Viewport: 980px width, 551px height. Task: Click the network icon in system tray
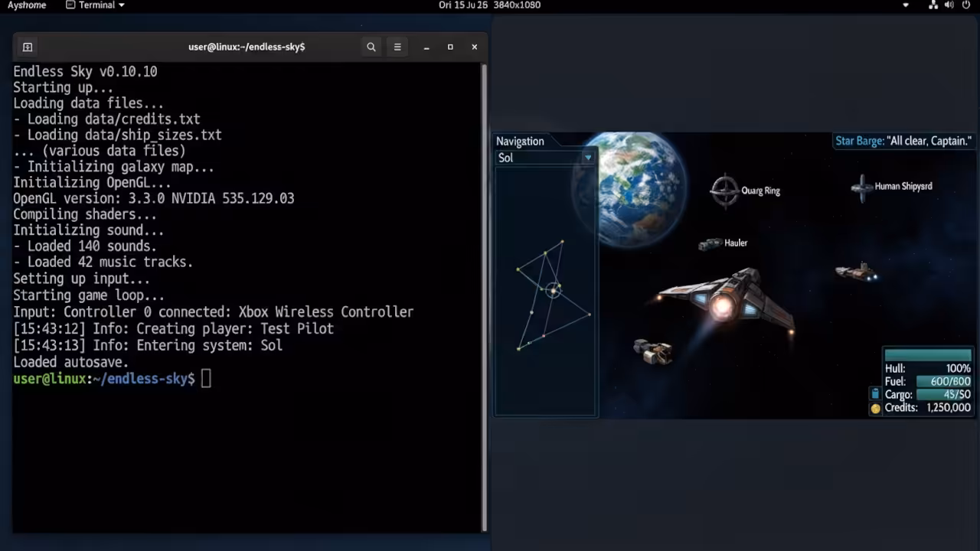pyautogui.click(x=933, y=5)
